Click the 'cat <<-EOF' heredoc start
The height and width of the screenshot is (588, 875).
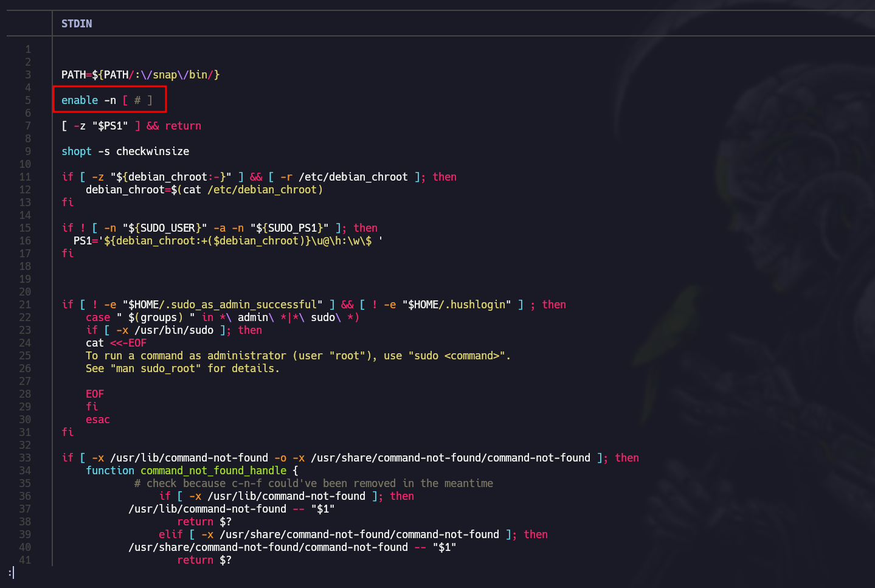point(116,343)
